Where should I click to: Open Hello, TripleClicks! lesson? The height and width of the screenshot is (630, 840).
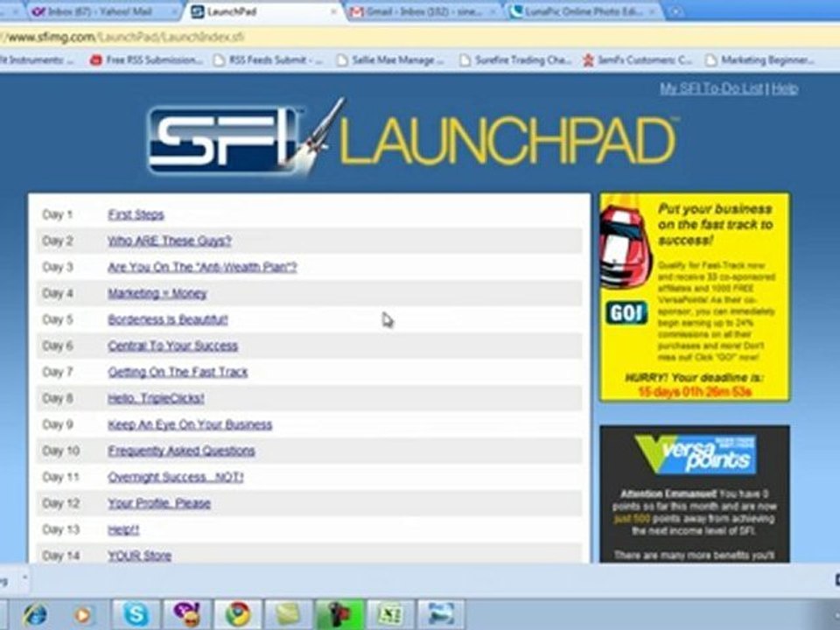pyautogui.click(x=156, y=399)
